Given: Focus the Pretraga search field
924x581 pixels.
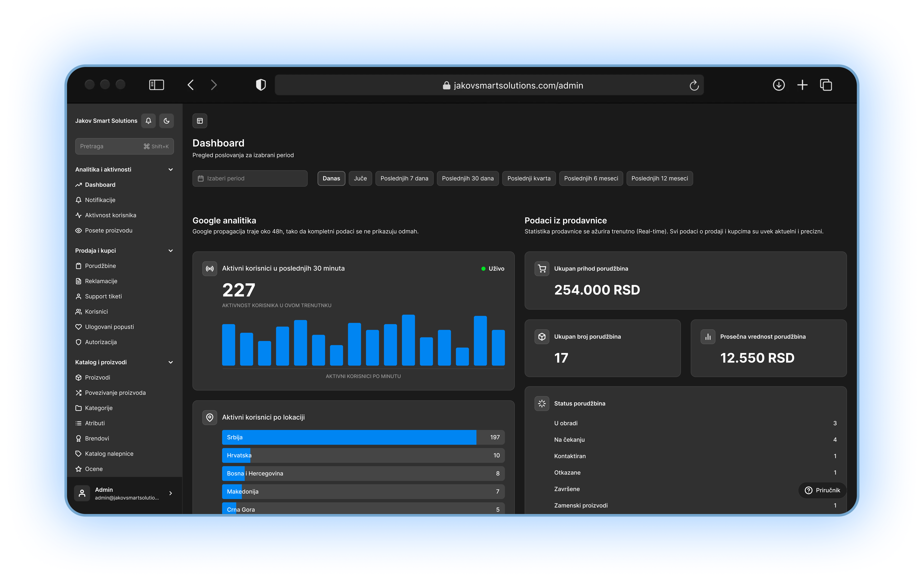Looking at the screenshot, I should pos(124,147).
